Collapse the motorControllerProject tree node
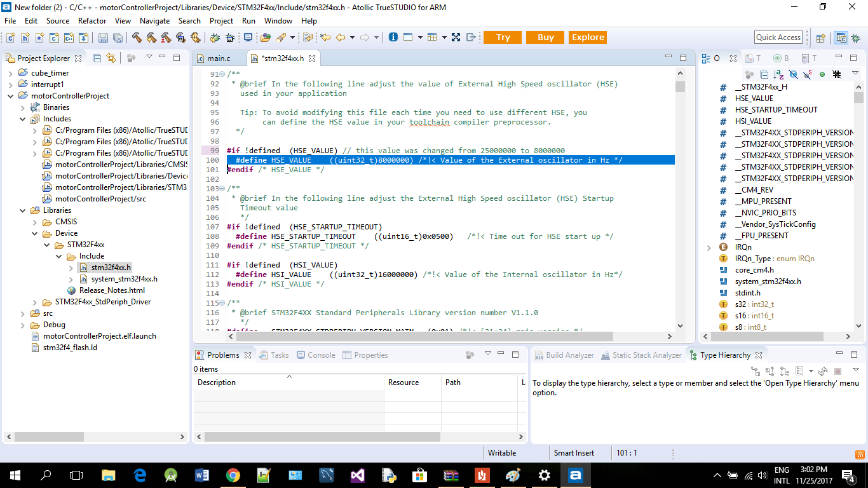The image size is (868, 488). click(11, 96)
